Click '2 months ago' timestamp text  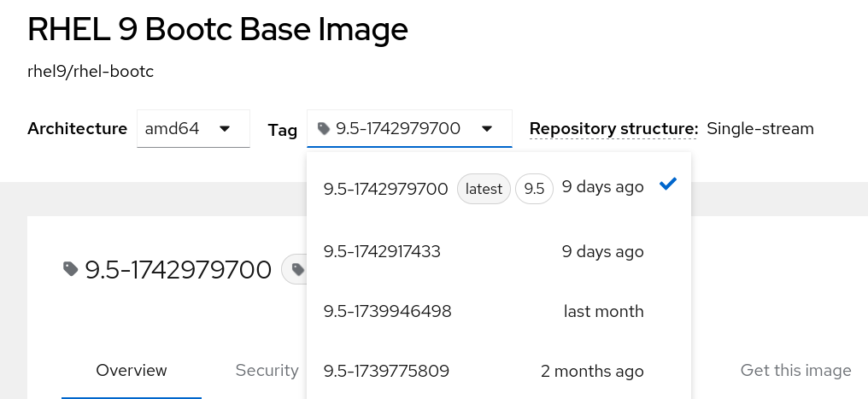point(592,371)
